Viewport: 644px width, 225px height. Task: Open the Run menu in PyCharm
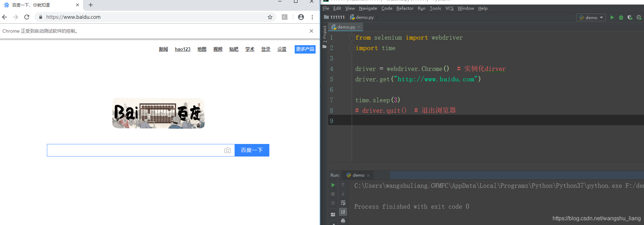tap(422, 8)
